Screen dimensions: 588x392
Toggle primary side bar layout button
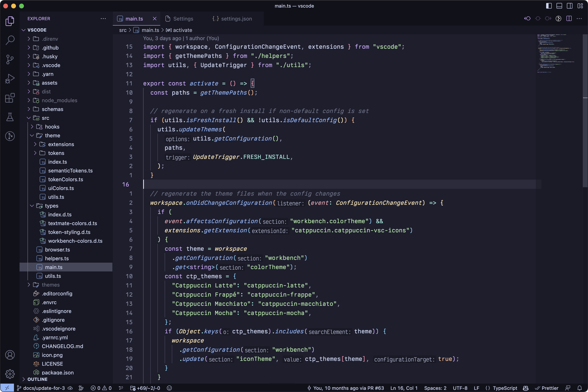(x=549, y=6)
